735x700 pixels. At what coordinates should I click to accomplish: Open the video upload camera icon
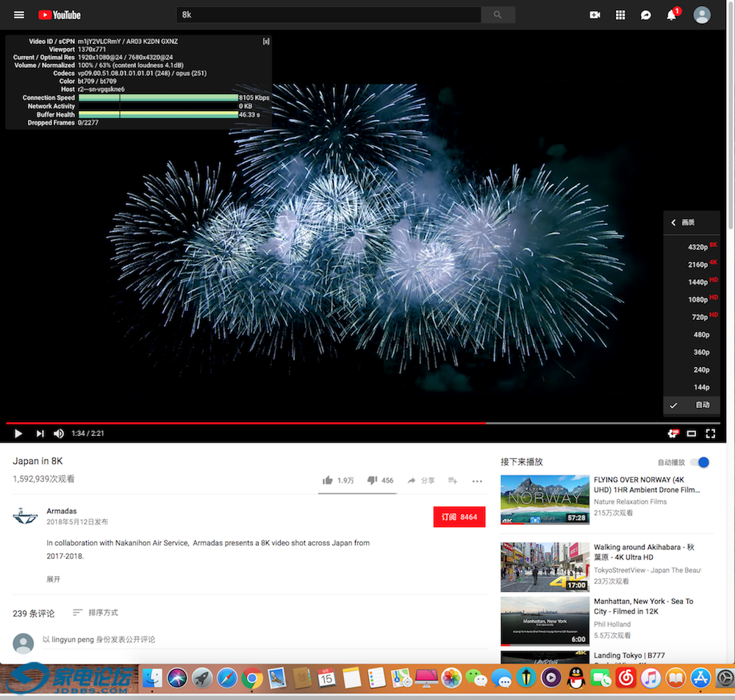coord(595,15)
